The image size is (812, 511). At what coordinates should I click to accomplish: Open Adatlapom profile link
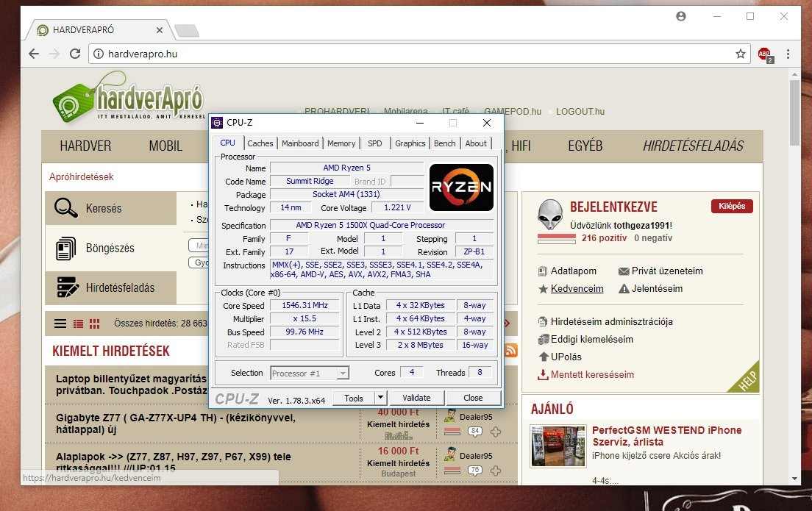click(x=573, y=271)
